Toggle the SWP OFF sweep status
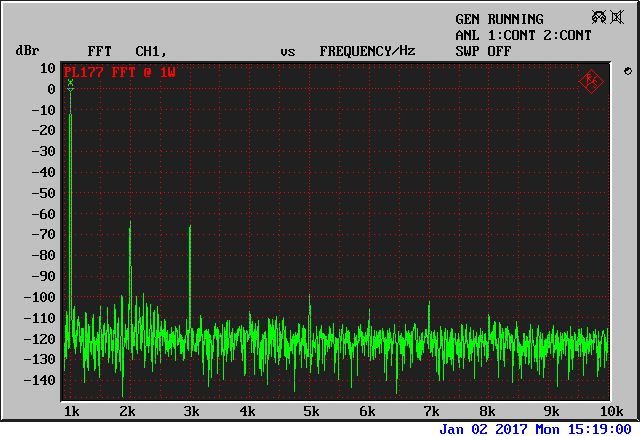Image resolution: width=640 pixels, height=436 pixels. [483, 51]
